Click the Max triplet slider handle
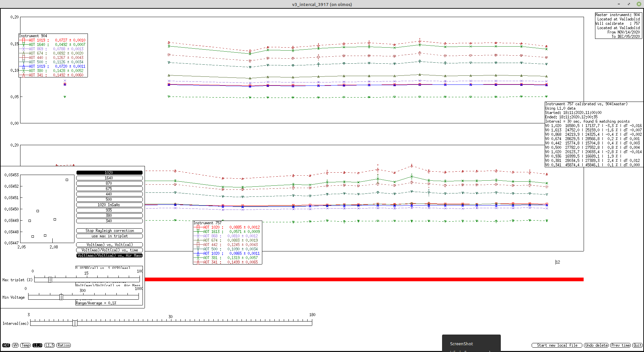 point(50,280)
